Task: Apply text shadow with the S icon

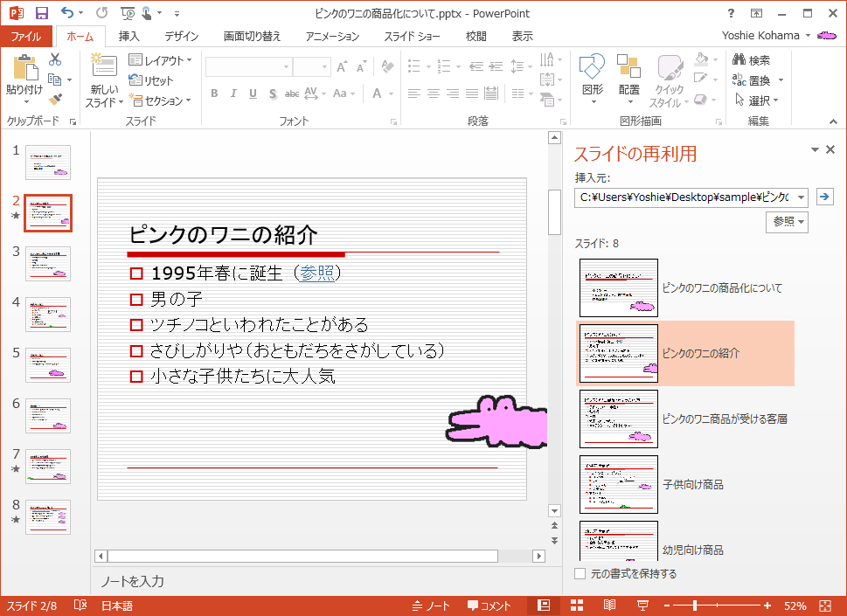Action: [273, 94]
